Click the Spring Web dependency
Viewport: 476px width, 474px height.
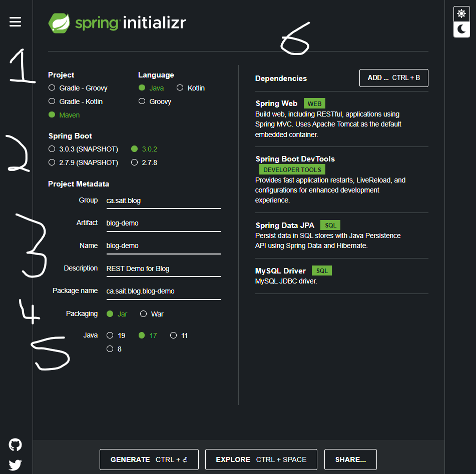click(341, 119)
